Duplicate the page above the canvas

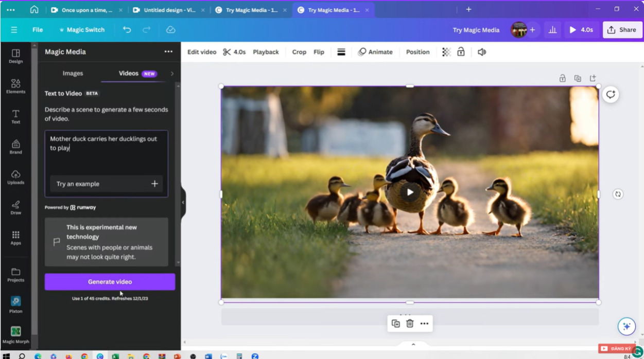578,78
